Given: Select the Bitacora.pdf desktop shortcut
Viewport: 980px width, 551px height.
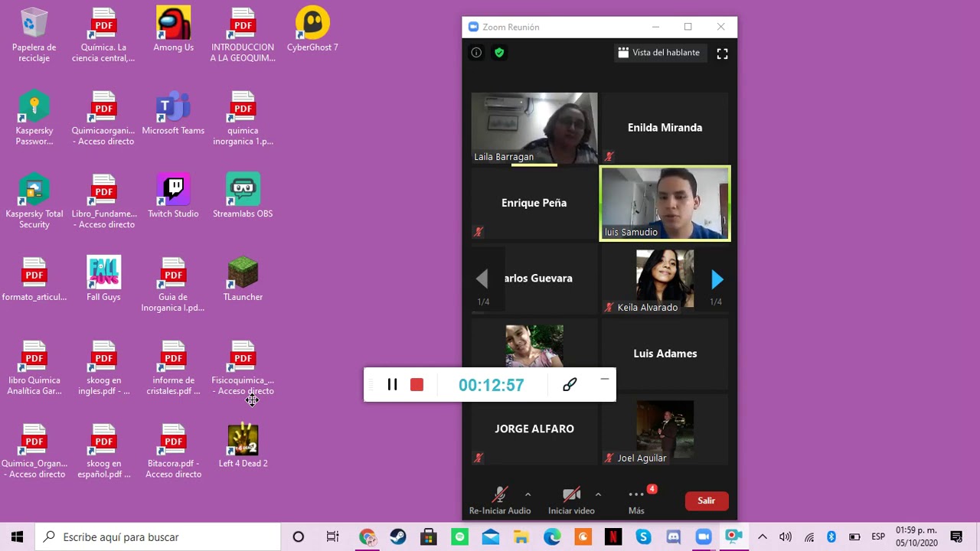Looking at the screenshot, I should [x=174, y=452].
